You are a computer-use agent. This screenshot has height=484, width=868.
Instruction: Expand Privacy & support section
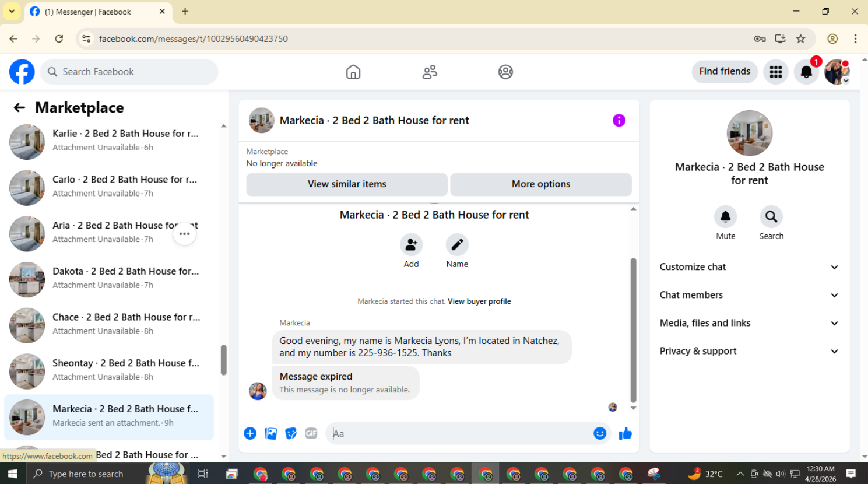click(749, 351)
